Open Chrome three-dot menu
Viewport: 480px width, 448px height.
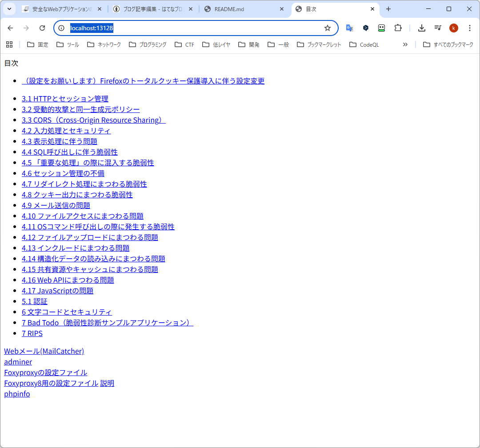tap(470, 28)
